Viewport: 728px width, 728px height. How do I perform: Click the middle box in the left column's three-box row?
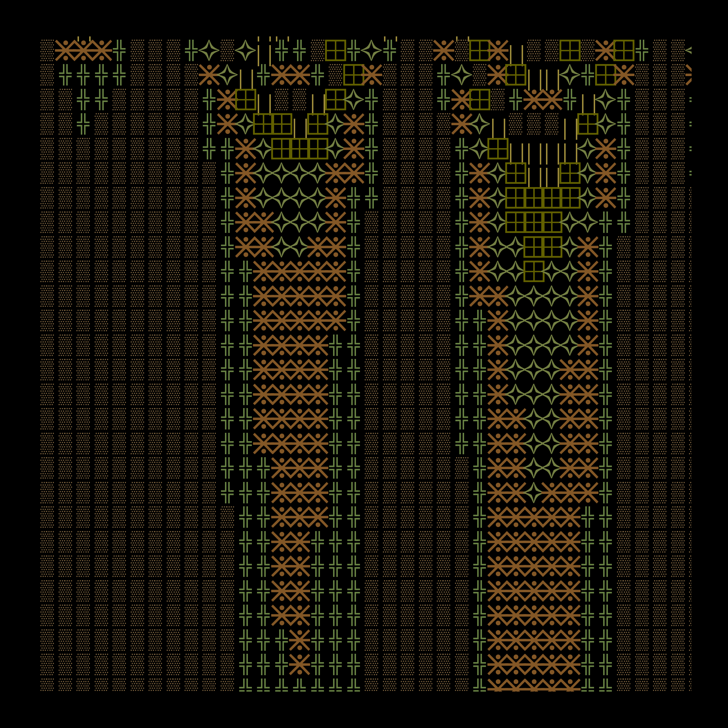click(x=300, y=149)
